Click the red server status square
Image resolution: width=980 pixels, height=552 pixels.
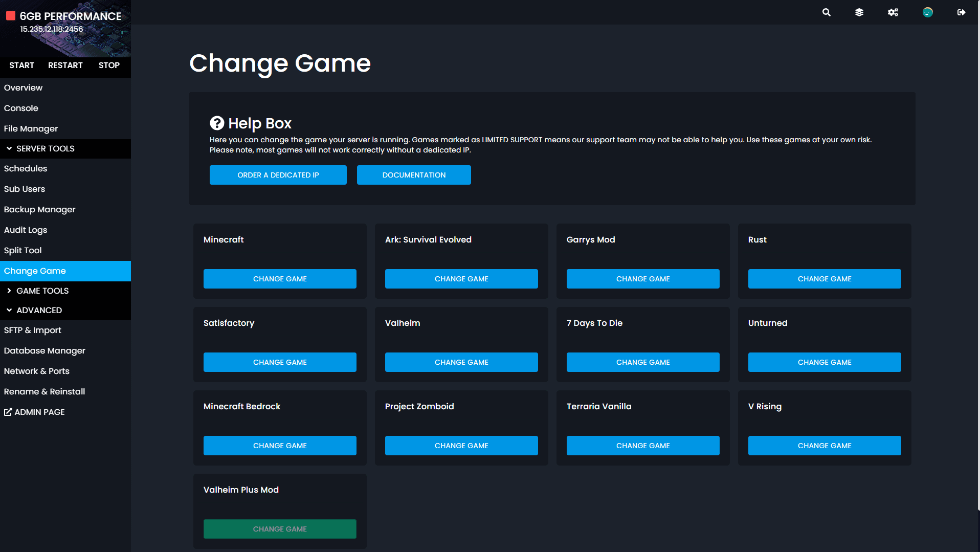[11, 16]
